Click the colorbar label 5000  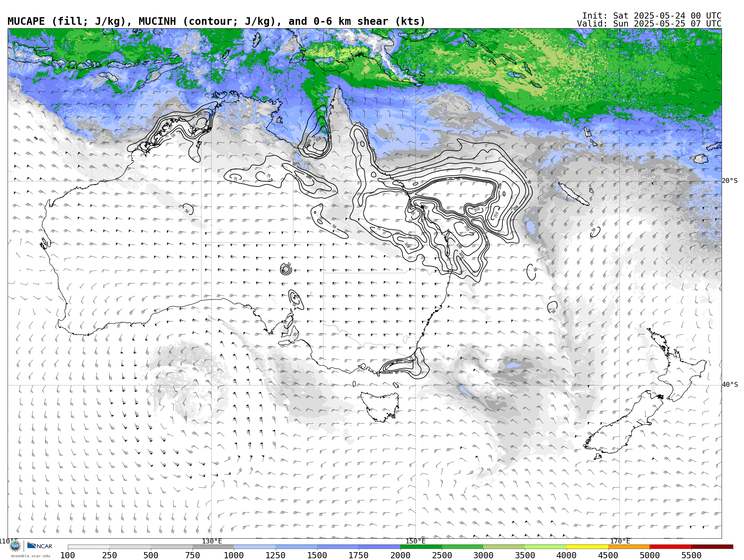pos(650,555)
